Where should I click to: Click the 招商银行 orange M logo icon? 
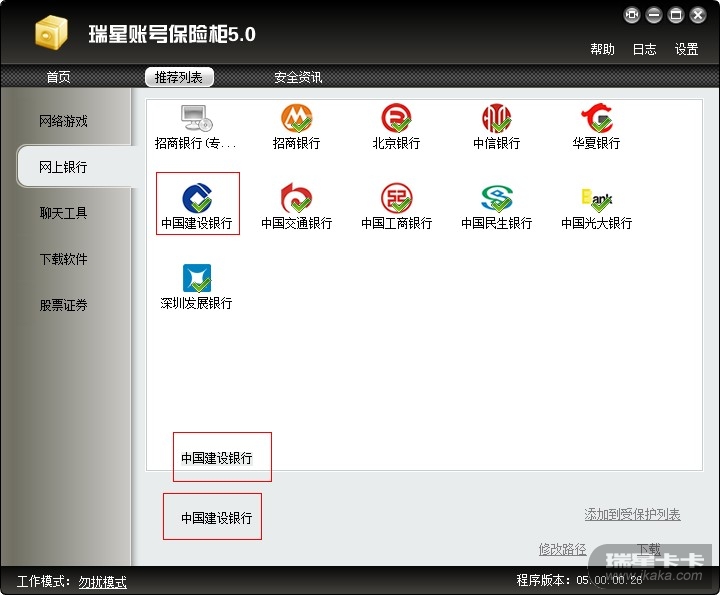(x=296, y=118)
